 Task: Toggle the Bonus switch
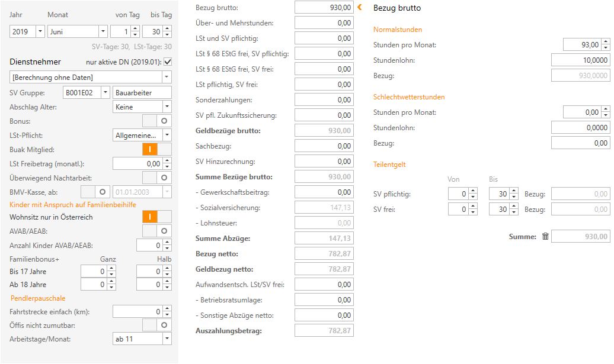pos(157,121)
